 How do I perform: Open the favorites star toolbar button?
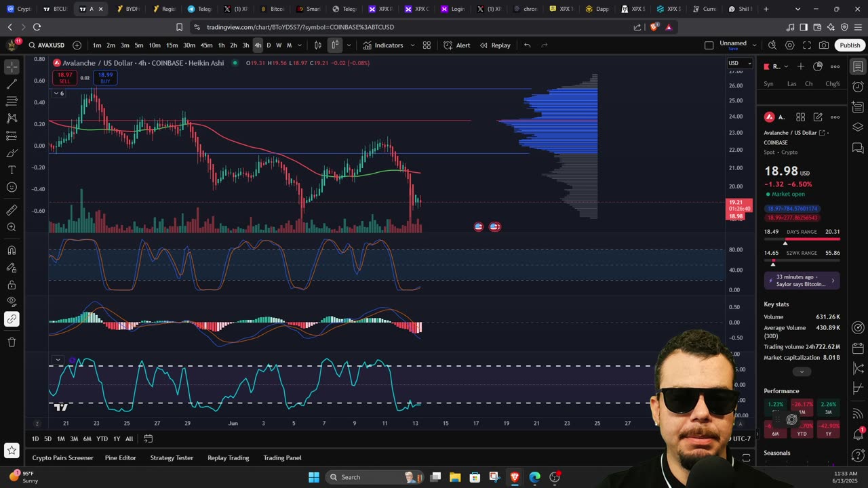tap(12, 449)
